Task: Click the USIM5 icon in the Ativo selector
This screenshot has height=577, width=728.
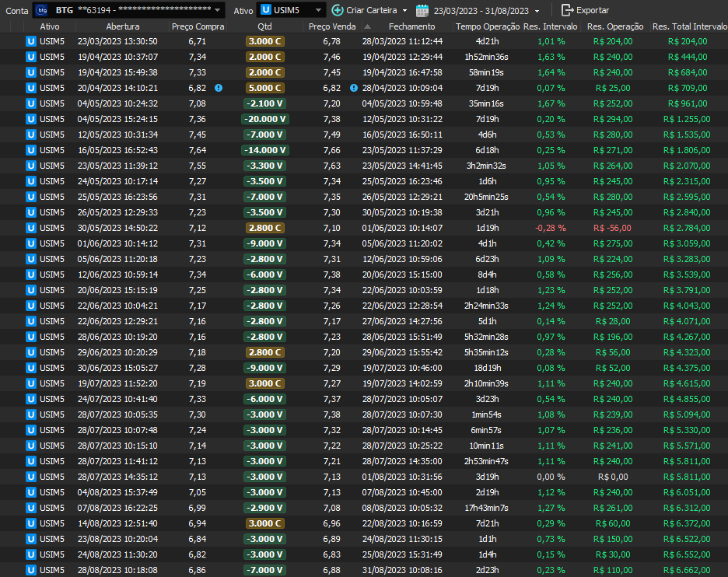Action: pos(266,10)
